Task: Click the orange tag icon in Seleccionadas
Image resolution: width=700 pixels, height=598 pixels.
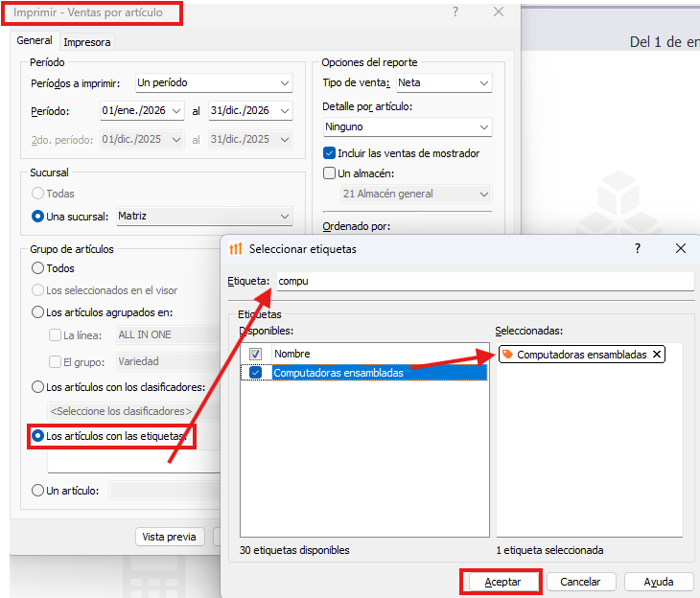Action: [507, 355]
